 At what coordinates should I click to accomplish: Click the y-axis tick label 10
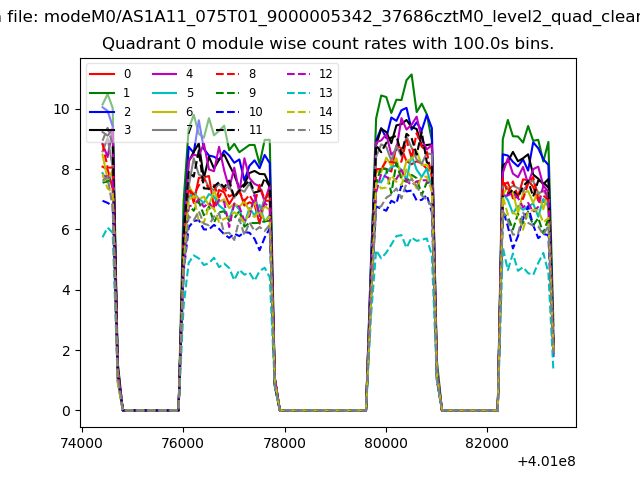click(61, 109)
